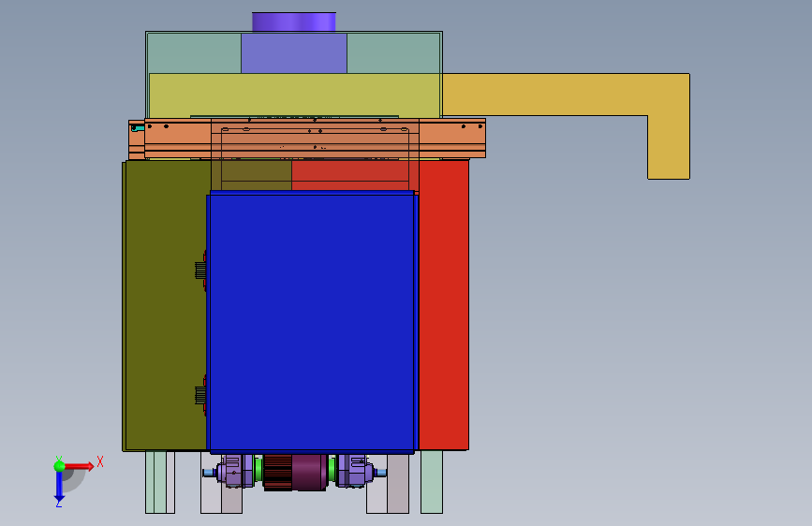
Task: Click the light blue shaft end right of the gearboxes
Action: (x=380, y=472)
